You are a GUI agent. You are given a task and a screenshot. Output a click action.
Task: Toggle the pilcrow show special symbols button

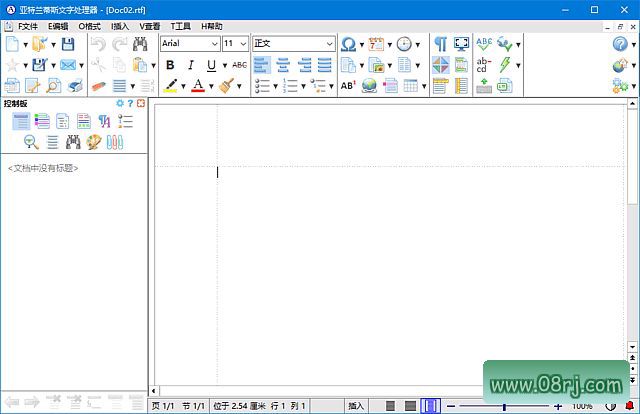[x=440, y=44]
